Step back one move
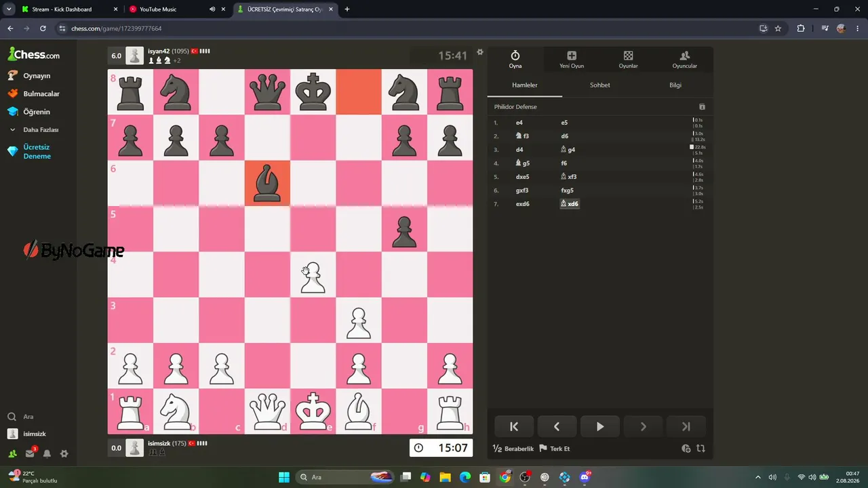 click(x=557, y=426)
